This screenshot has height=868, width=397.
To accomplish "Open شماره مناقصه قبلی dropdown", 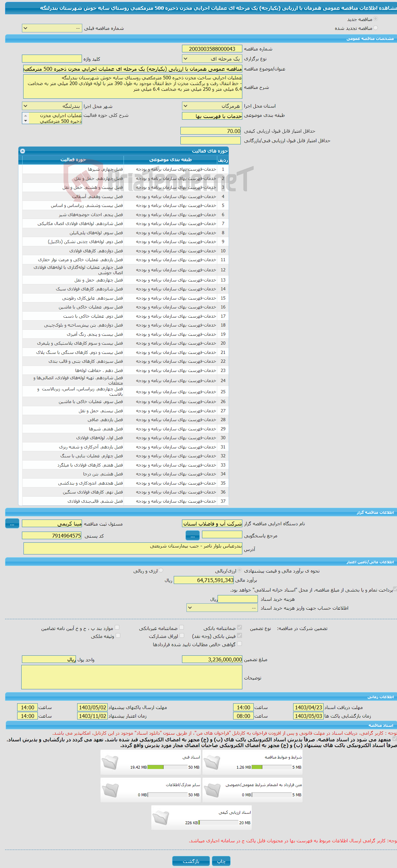I will [52, 28].
